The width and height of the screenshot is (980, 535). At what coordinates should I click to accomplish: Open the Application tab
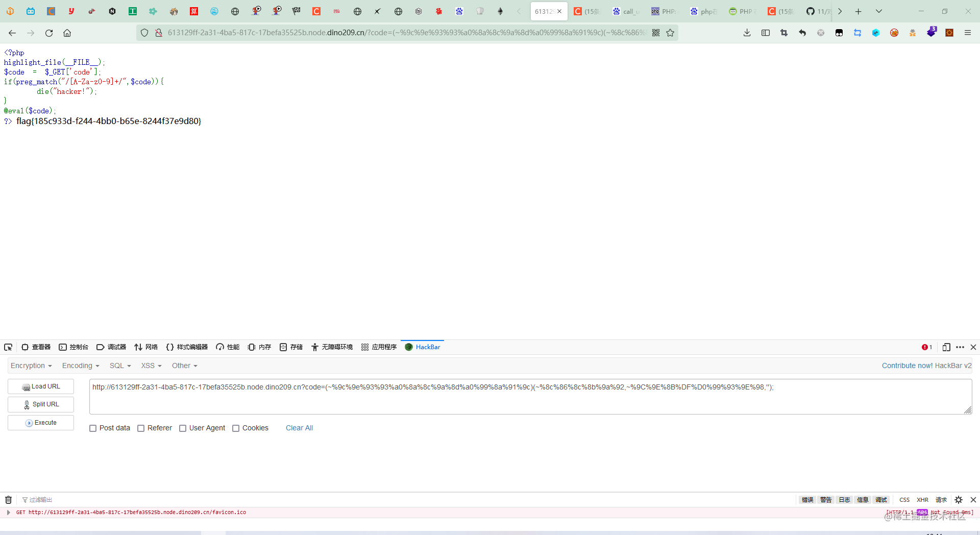click(379, 347)
